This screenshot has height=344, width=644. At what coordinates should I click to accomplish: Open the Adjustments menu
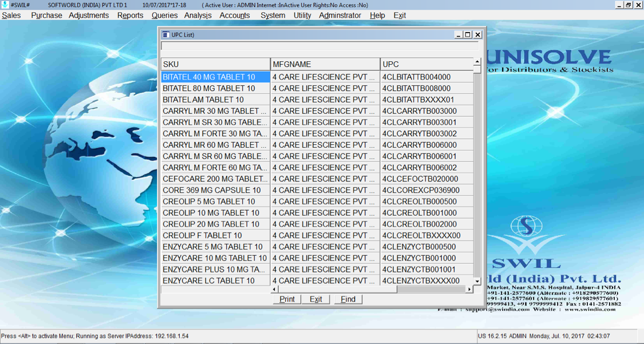coord(89,15)
